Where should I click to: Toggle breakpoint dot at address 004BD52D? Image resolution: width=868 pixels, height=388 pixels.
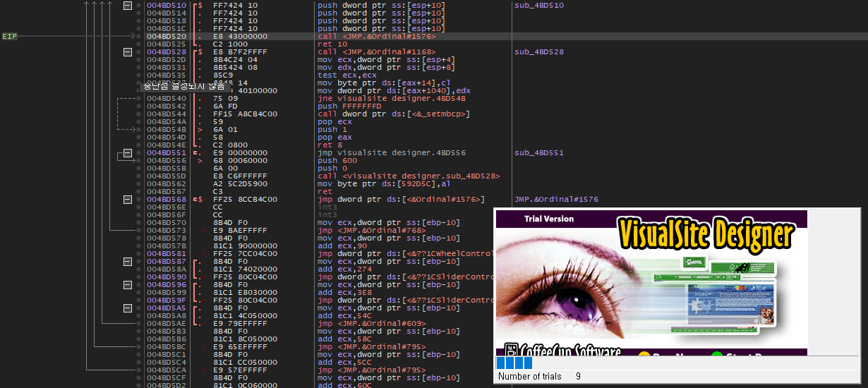point(139,59)
